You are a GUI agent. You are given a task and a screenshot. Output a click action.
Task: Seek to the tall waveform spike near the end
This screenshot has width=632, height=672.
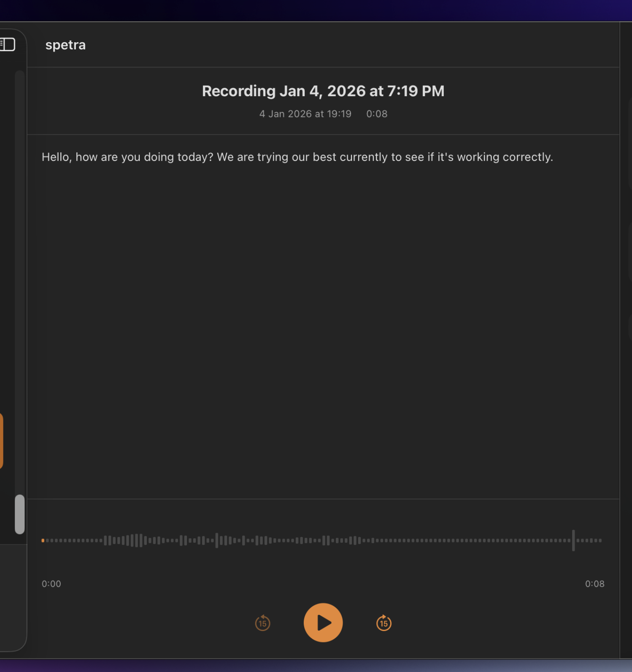click(573, 540)
